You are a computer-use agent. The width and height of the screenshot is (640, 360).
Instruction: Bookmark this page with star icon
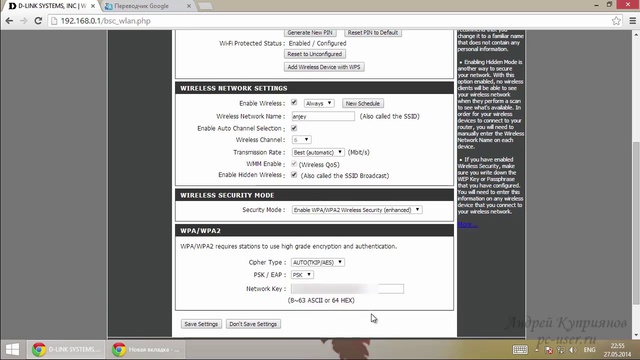pyautogui.click(x=616, y=21)
